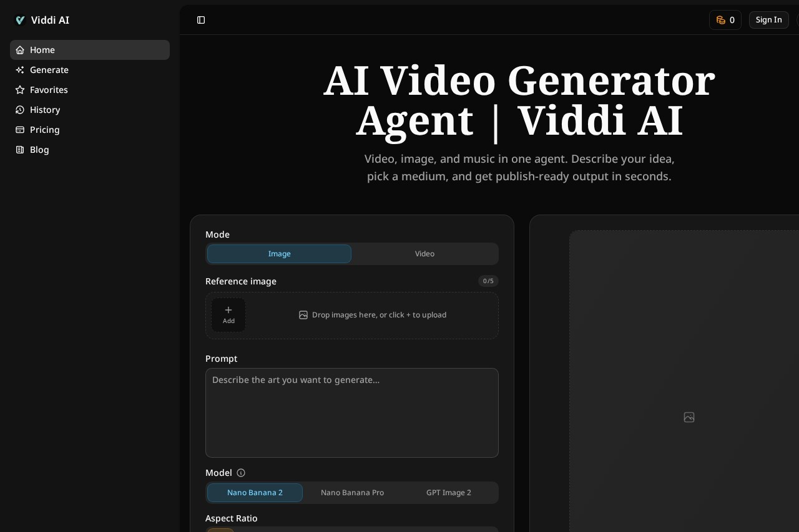Open the Blog link

pos(90,150)
